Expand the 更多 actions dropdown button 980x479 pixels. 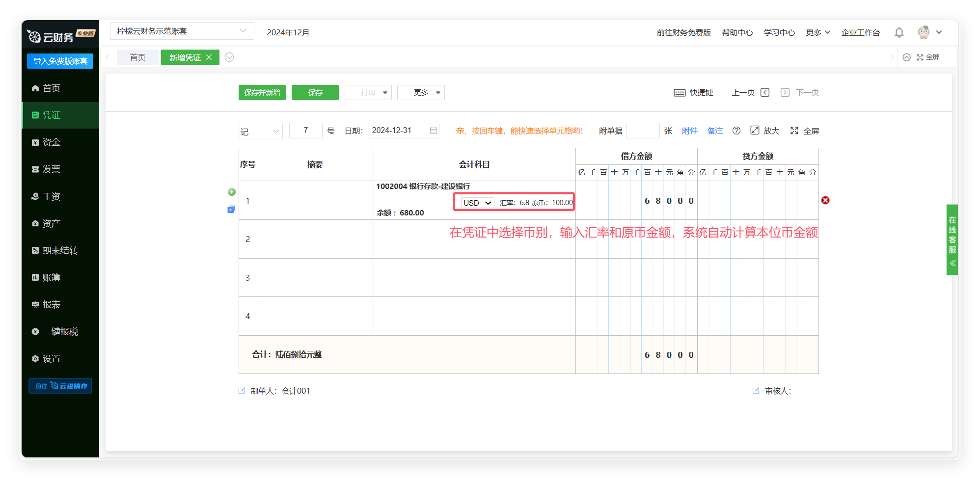coord(421,93)
